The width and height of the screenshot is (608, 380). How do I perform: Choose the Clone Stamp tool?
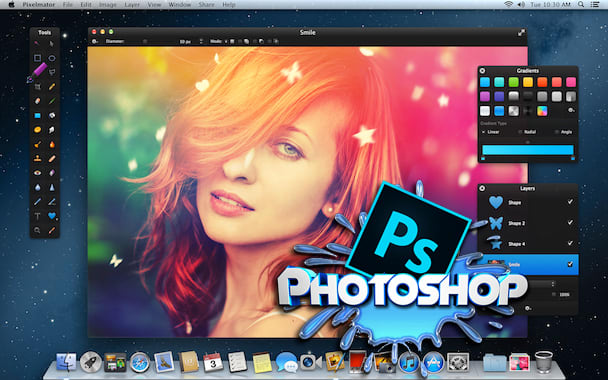[37, 159]
